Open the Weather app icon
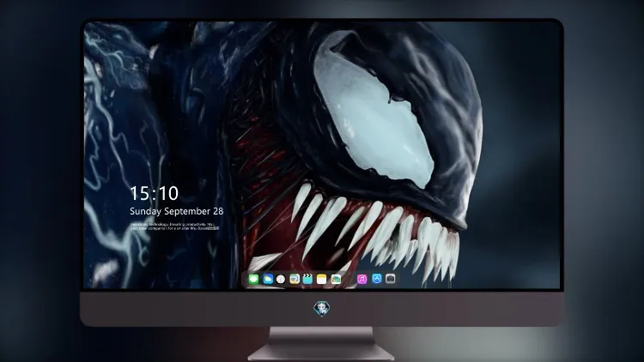The width and height of the screenshot is (644, 362). (x=268, y=279)
